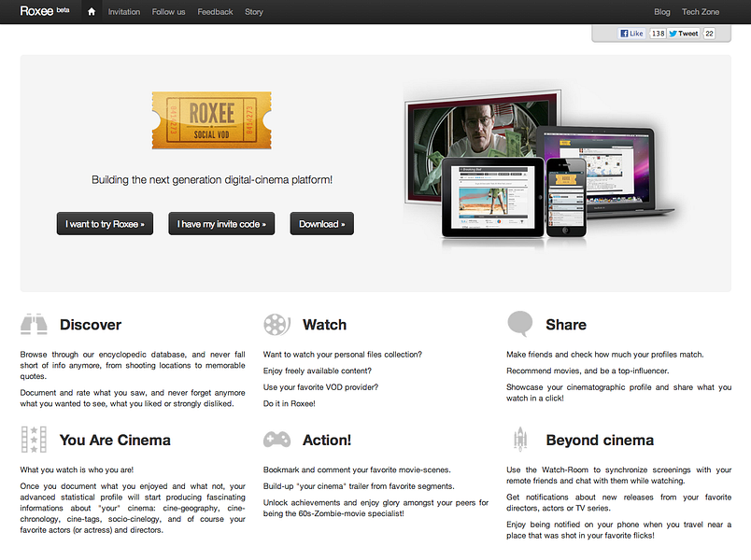The height and width of the screenshot is (560, 751).
Task: Click the Twitter Tweet button
Action: click(684, 34)
